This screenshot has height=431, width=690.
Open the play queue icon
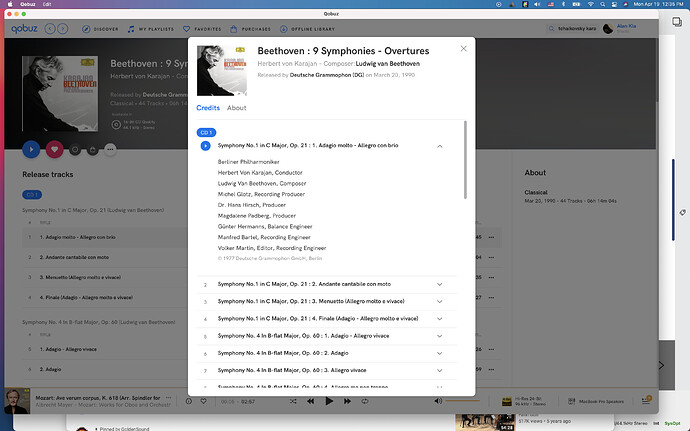click(x=646, y=400)
